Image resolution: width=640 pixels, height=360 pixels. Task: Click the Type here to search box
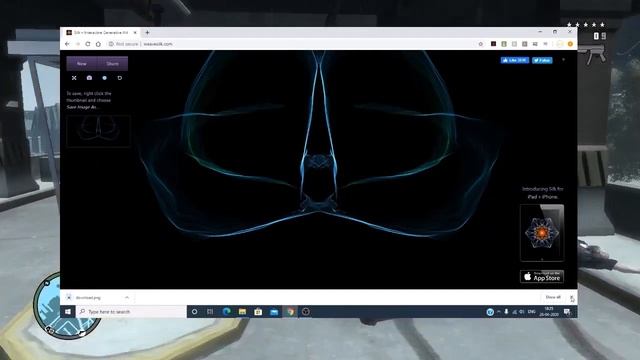click(x=131, y=312)
